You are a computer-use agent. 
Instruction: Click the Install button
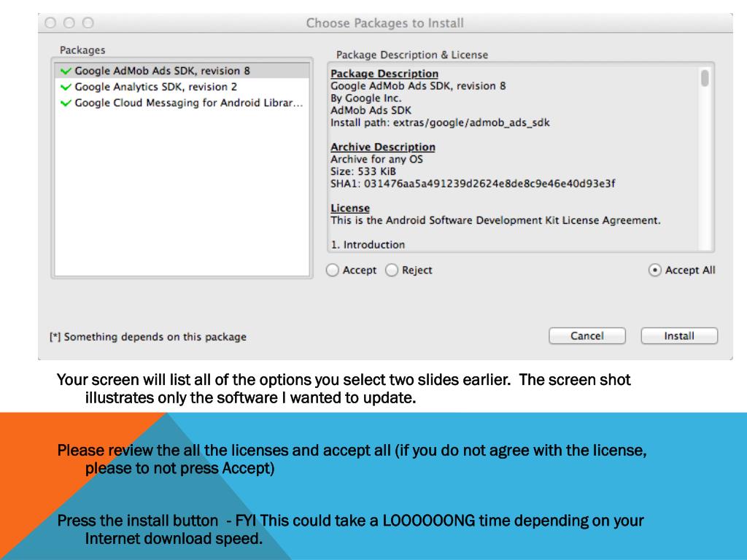click(x=679, y=335)
